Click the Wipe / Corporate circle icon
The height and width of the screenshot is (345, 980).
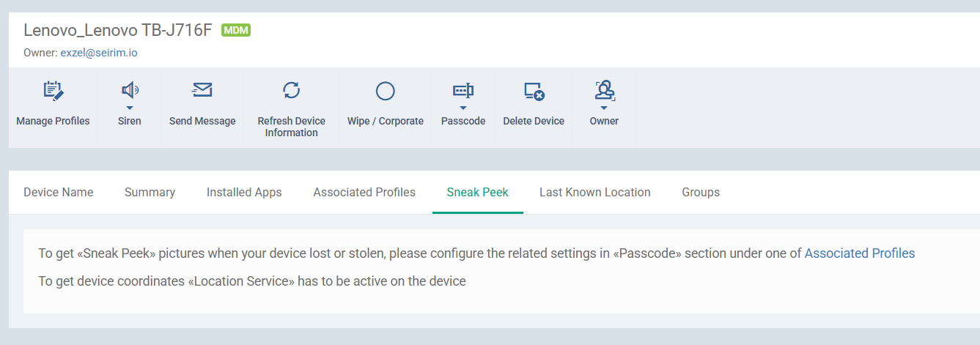click(386, 91)
